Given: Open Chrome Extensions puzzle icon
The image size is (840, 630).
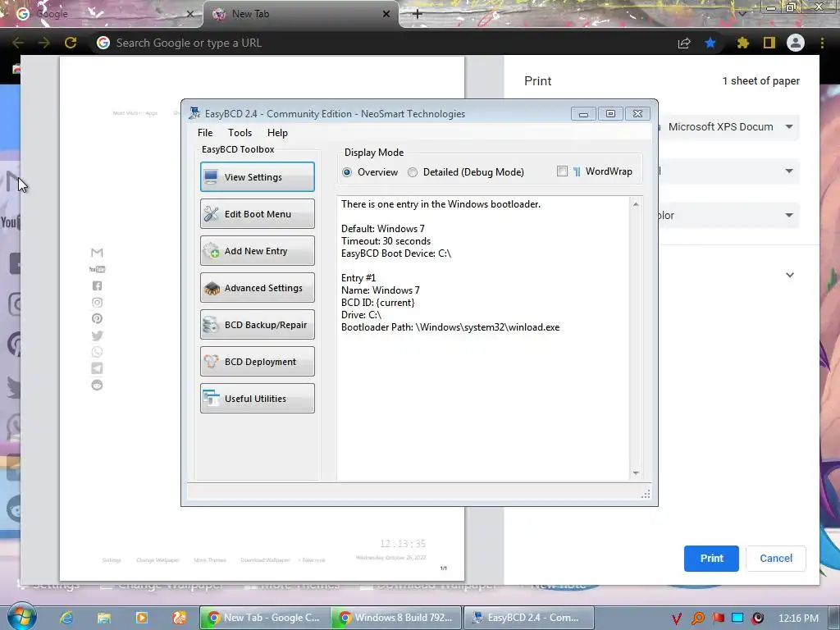Looking at the screenshot, I should point(742,43).
